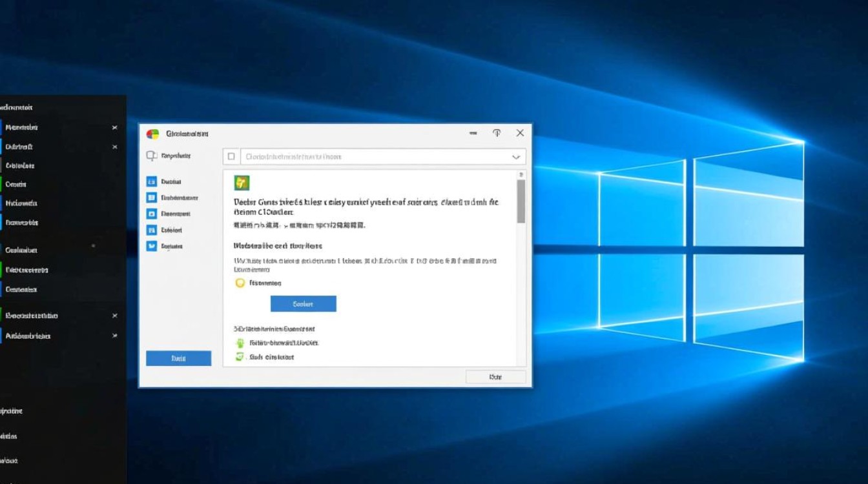Expand the dialog's help arrow control

tap(497, 133)
